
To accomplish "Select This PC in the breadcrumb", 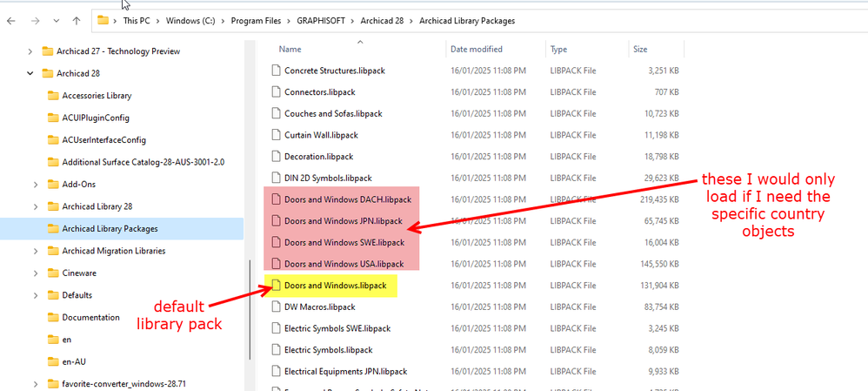I will (x=137, y=21).
